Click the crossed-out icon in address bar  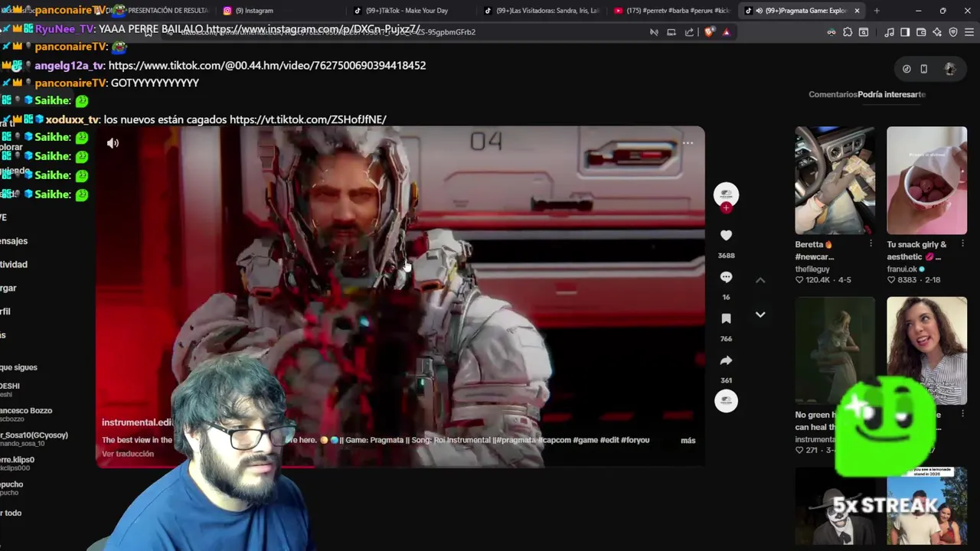click(x=654, y=32)
